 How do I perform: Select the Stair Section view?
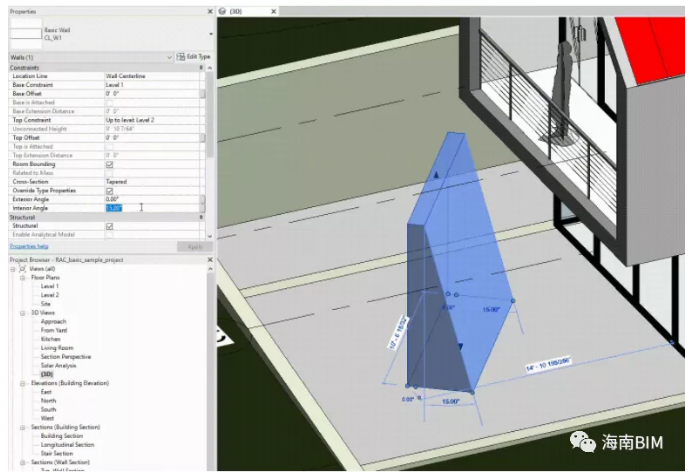pos(57,453)
